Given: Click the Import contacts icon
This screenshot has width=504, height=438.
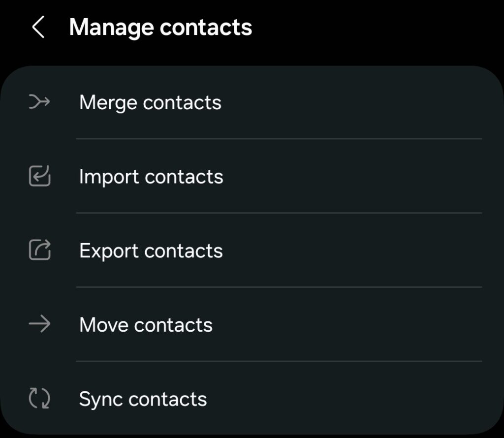Looking at the screenshot, I should (x=39, y=177).
